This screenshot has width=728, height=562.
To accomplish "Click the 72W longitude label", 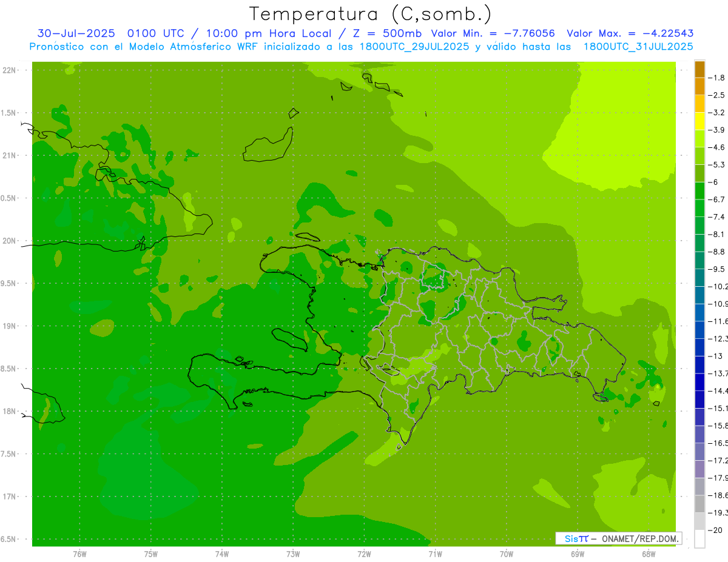I will tap(364, 554).
